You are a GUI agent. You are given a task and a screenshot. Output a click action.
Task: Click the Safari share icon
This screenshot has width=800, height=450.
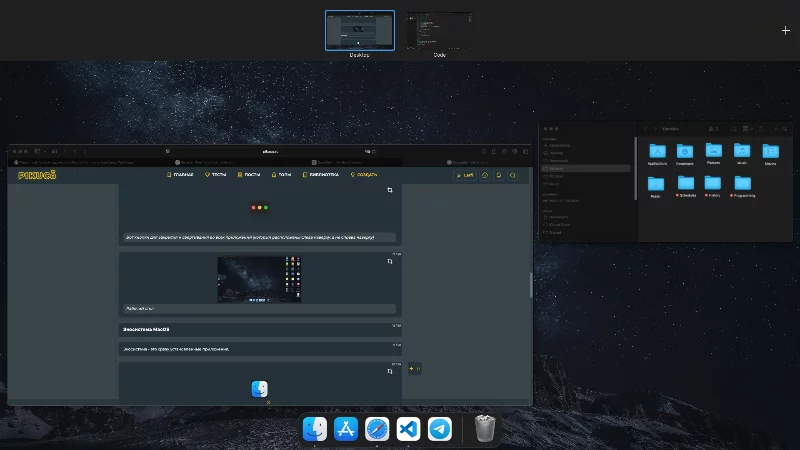[494, 151]
